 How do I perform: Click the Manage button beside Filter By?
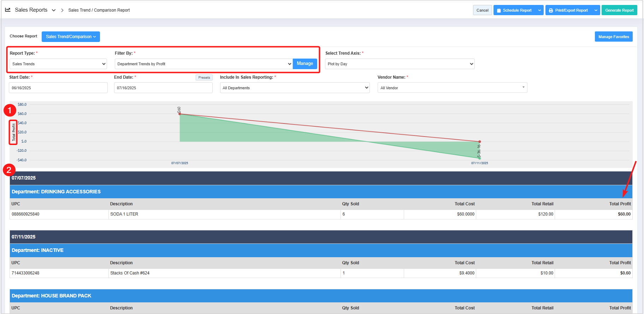tap(305, 64)
